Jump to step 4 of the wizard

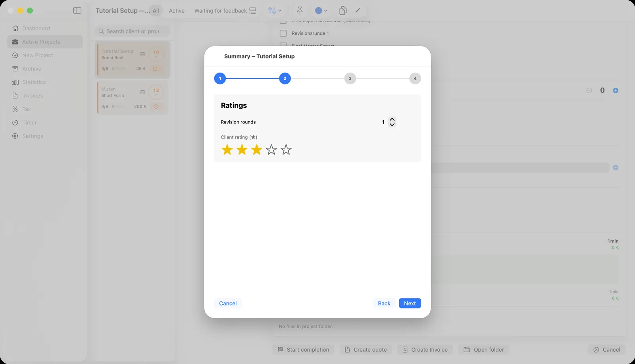(415, 79)
